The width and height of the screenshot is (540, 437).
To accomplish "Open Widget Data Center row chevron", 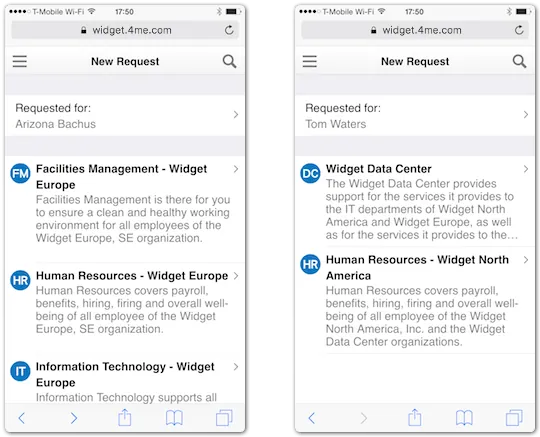I will [x=526, y=169].
